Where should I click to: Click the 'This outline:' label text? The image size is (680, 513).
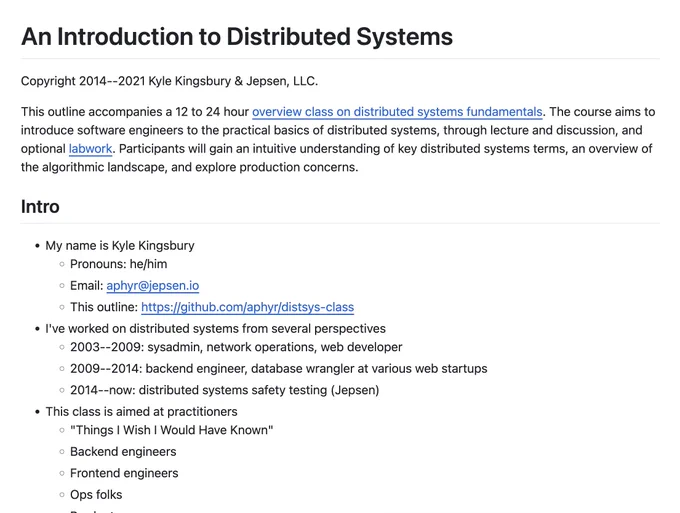click(104, 307)
